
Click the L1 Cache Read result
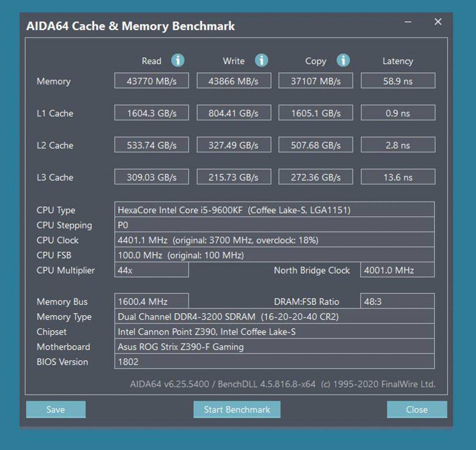(x=152, y=113)
